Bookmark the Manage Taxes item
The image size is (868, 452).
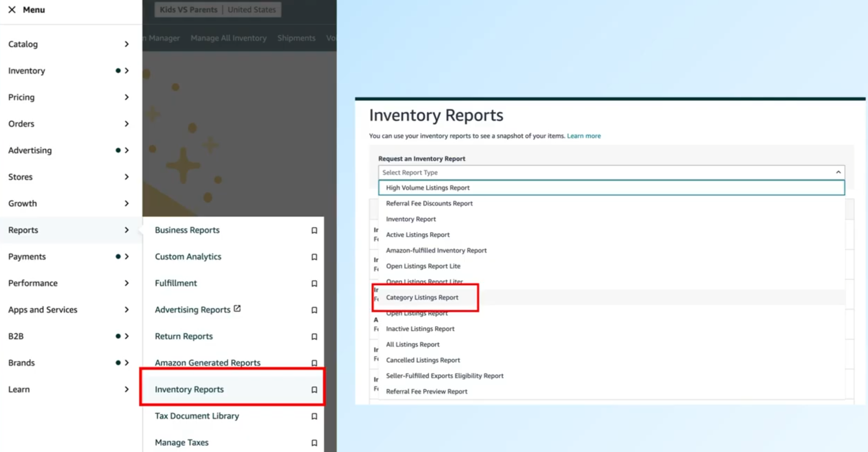click(x=314, y=443)
